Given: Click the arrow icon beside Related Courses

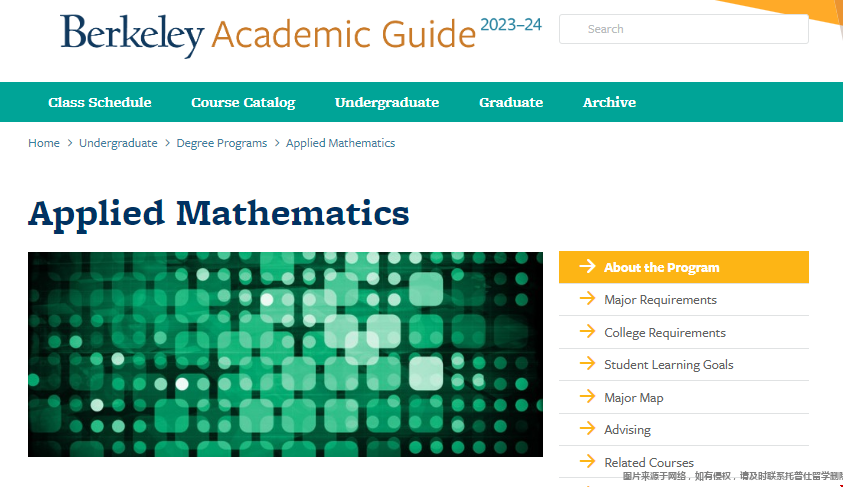Looking at the screenshot, I should (x=587, y=461).
